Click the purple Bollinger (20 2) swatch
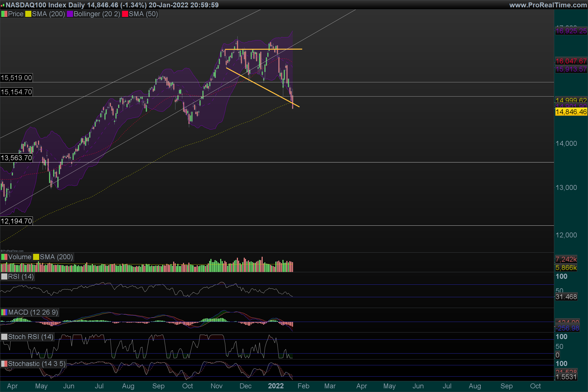 70,14
